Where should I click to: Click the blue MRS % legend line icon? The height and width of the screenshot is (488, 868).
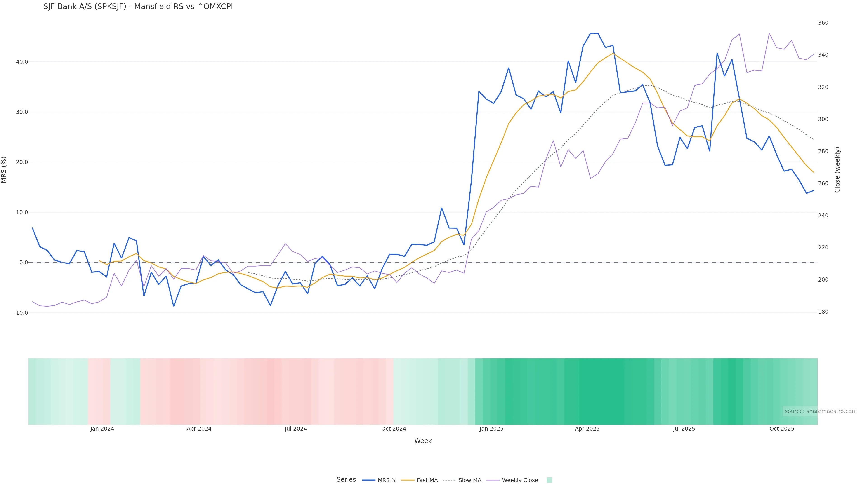(x=369, y=480)
